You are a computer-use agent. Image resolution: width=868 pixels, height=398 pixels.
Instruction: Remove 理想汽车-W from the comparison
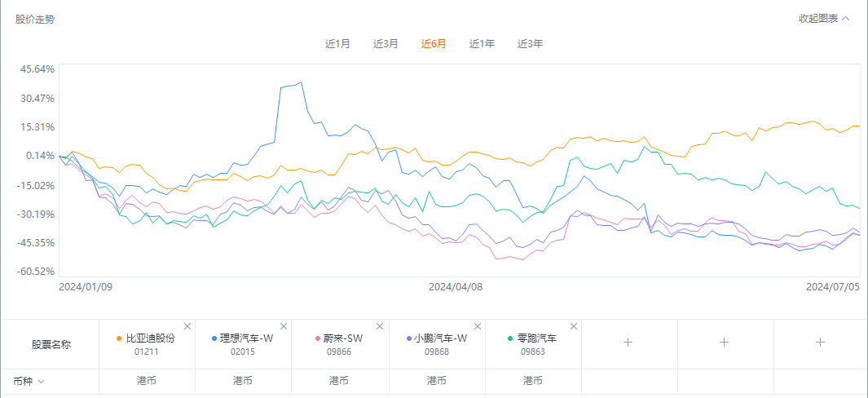click(284, 326)
